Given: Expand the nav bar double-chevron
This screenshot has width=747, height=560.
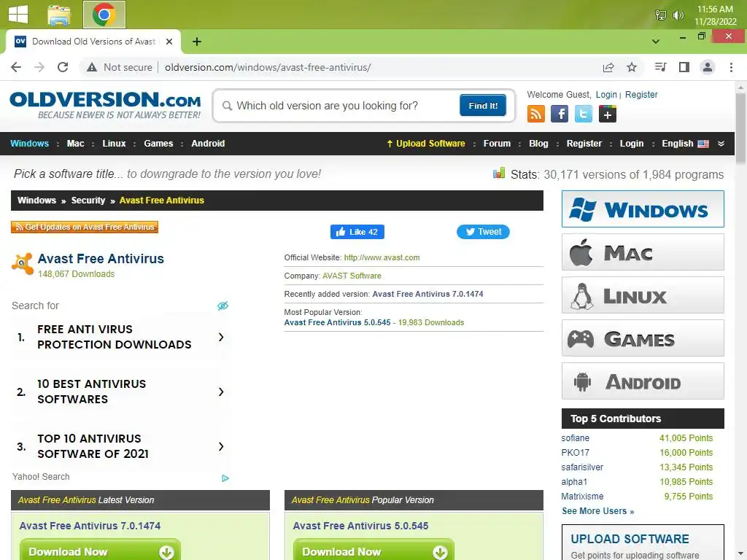Looking at the screenshot, I should [x=721, y=144].
